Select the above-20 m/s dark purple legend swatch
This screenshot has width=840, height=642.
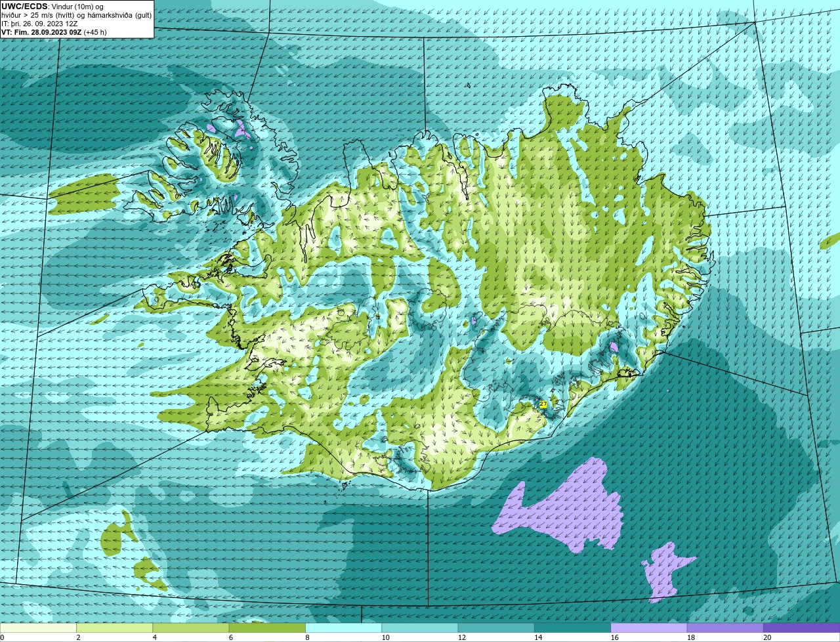(x=801, y=628)
